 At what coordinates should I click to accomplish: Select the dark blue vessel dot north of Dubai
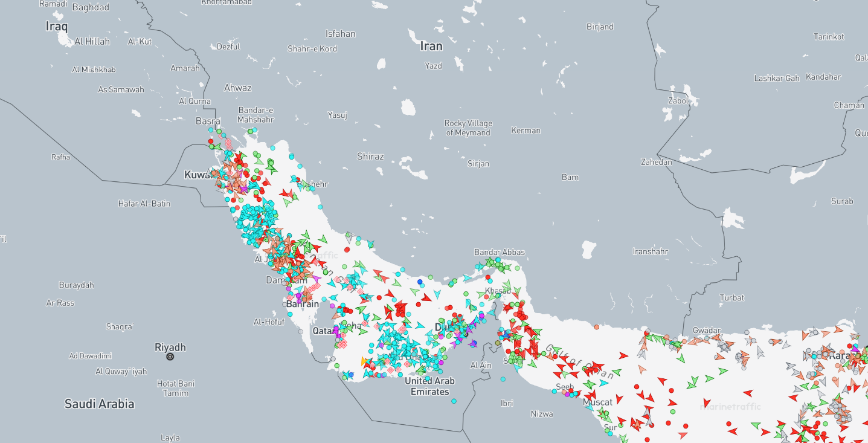(x=420, y=282)
